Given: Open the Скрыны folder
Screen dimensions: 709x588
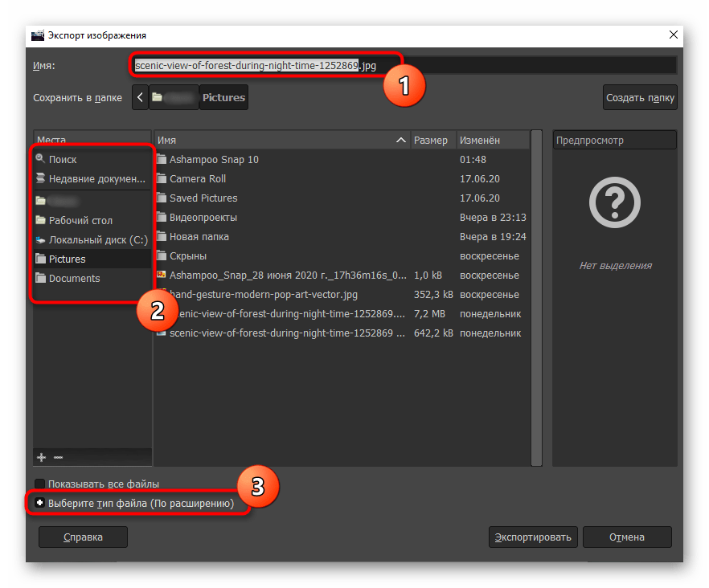Looking at the screenshot, I should point(342,255).
